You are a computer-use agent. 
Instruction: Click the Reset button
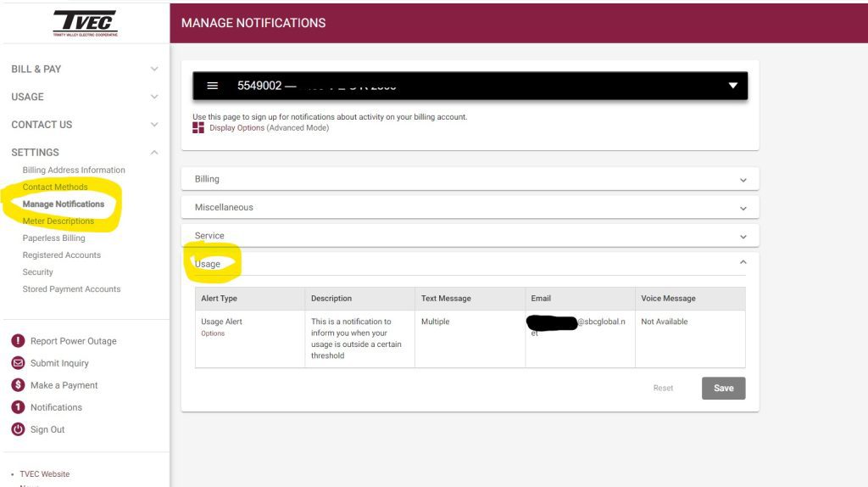[x=663, y=389]
